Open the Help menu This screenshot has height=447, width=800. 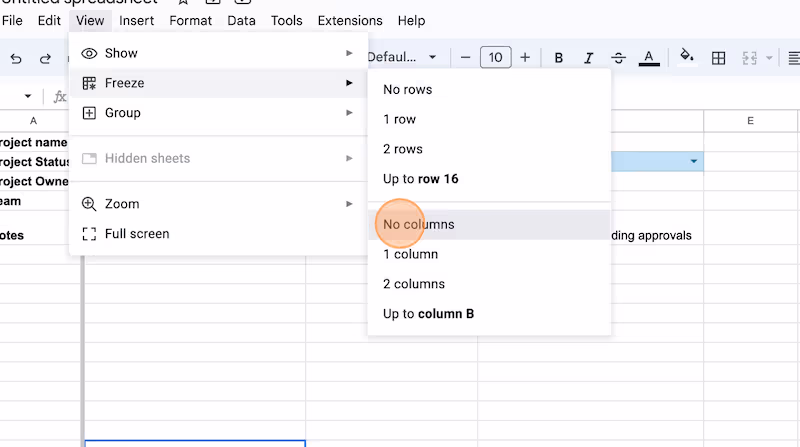click(x=411, y=20)
